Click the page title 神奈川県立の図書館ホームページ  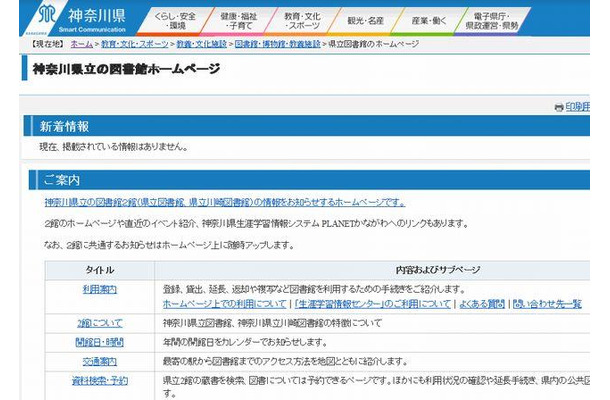tap(126, 69)
